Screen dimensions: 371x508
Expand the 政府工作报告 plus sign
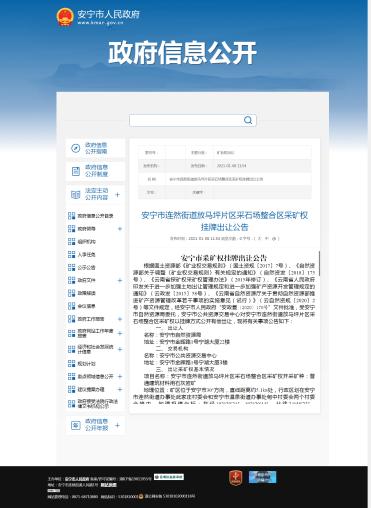(x=120, y=319)
